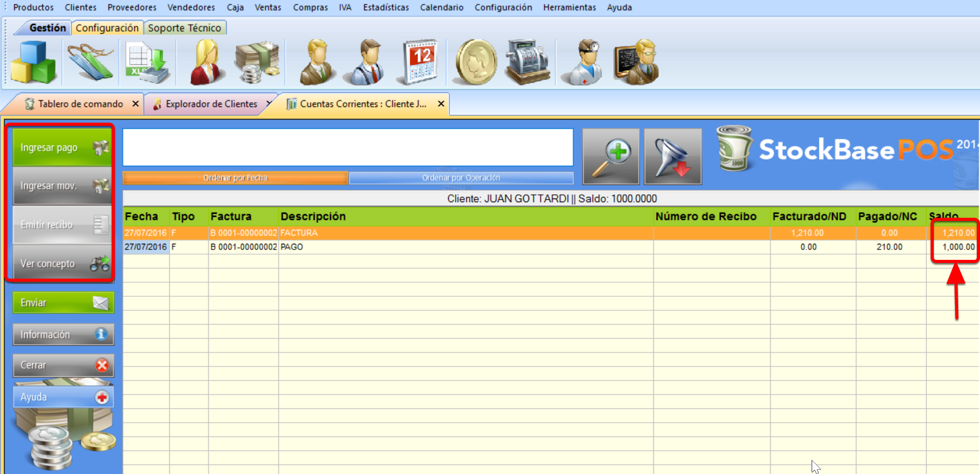Click the Emitir recibo button
980x474 pixels.
tap(63, 225)
